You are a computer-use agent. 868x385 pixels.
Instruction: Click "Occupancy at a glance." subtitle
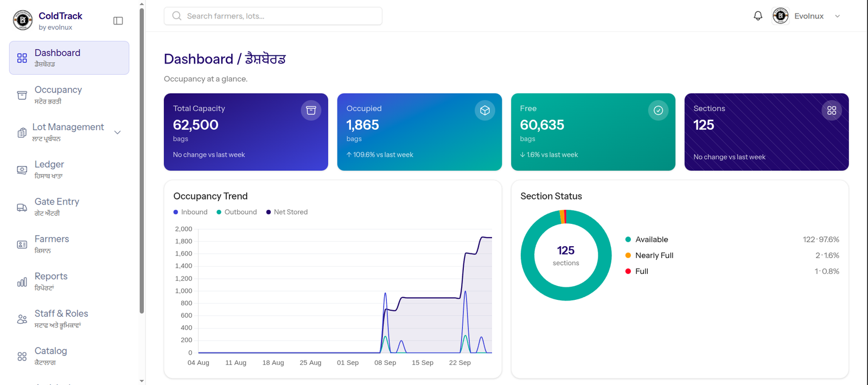click(206, 79)
